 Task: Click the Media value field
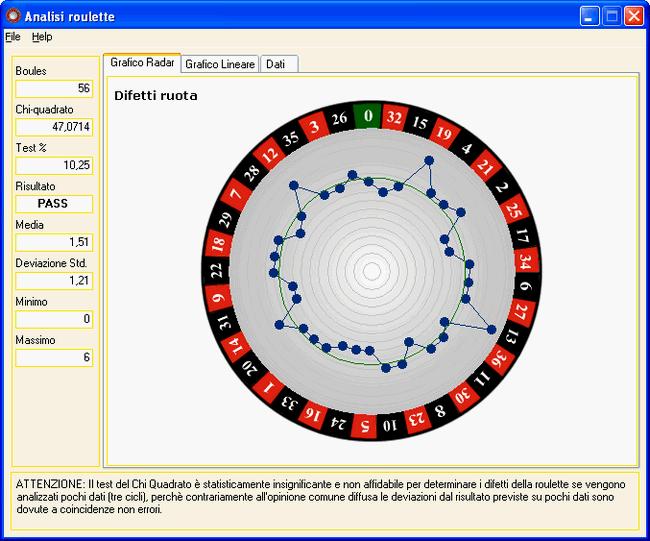(x=54, y=242)
